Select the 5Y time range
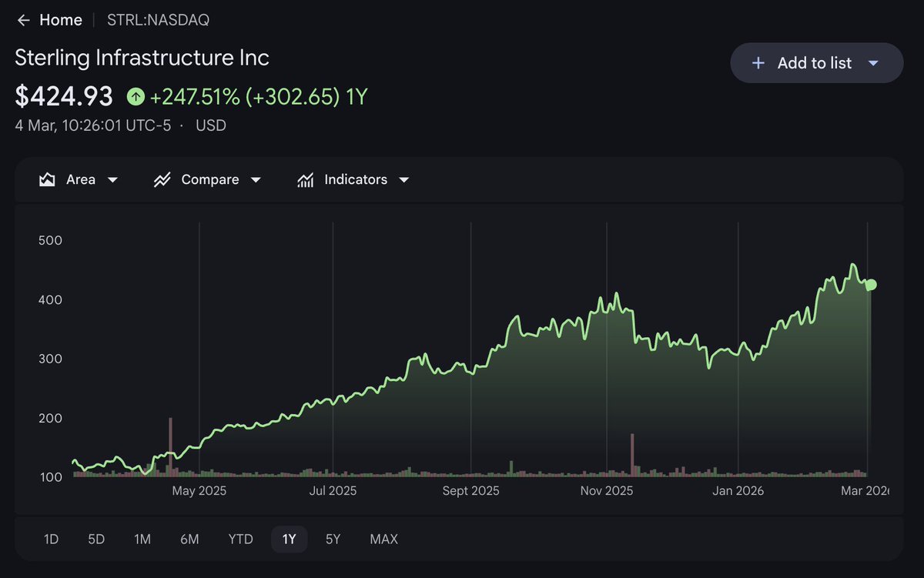Screen dimensions: 924x578 click(333, 540)
